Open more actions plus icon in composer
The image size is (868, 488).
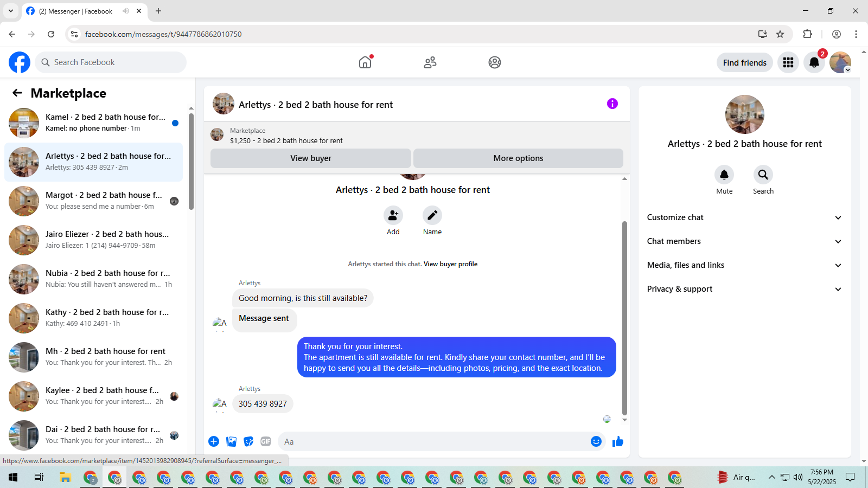pyautogui.click(x=214, y=441)
